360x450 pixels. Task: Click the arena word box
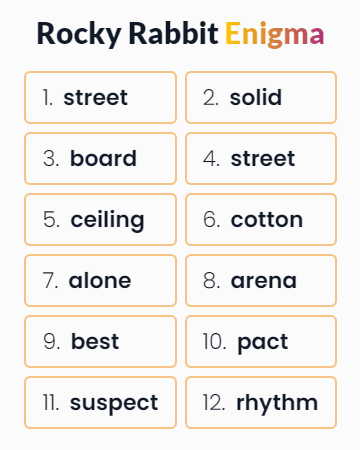point(261,280)
